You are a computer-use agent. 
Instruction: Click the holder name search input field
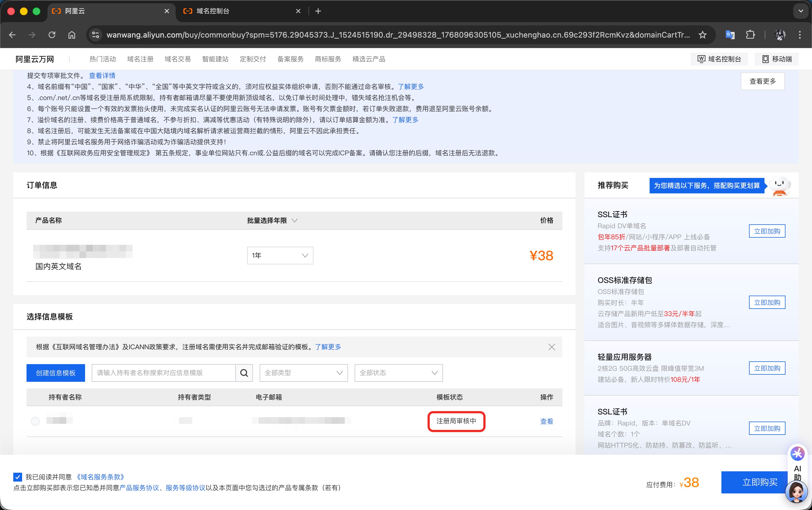[163, 373]
